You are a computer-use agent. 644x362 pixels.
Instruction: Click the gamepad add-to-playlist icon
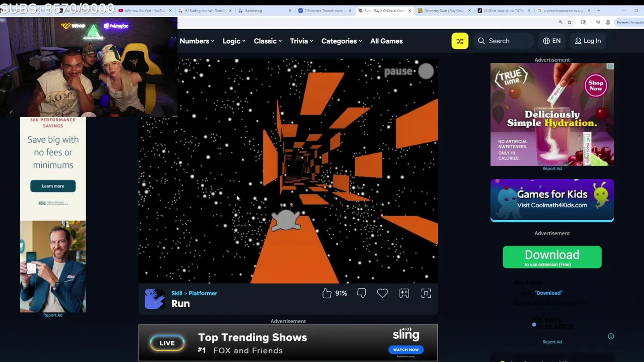[x=404, y=293]
